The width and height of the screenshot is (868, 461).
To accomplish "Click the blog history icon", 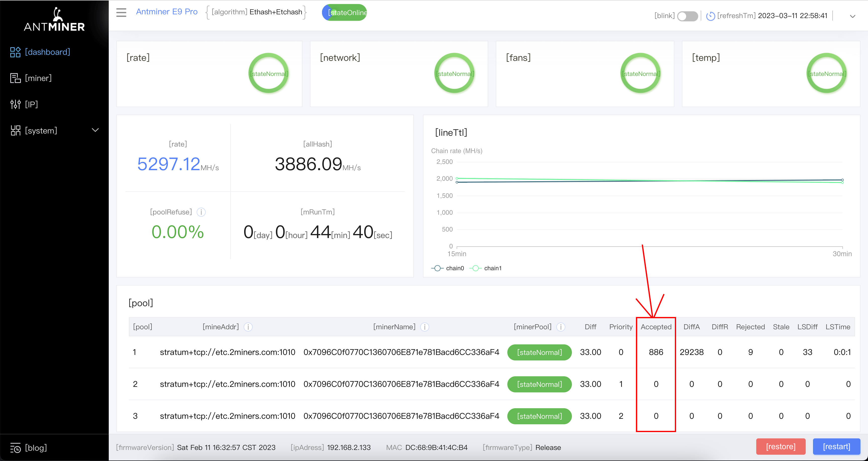I will (15, 448).
